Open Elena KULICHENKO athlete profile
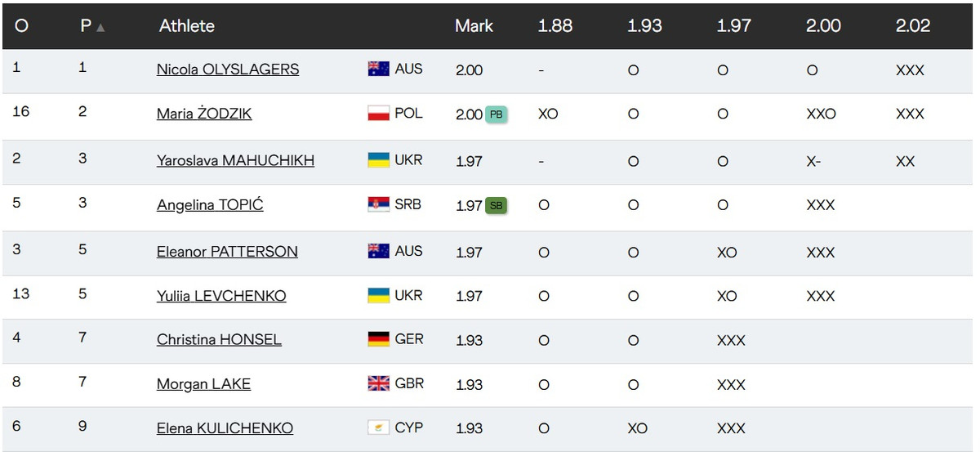 coord(225,428)
